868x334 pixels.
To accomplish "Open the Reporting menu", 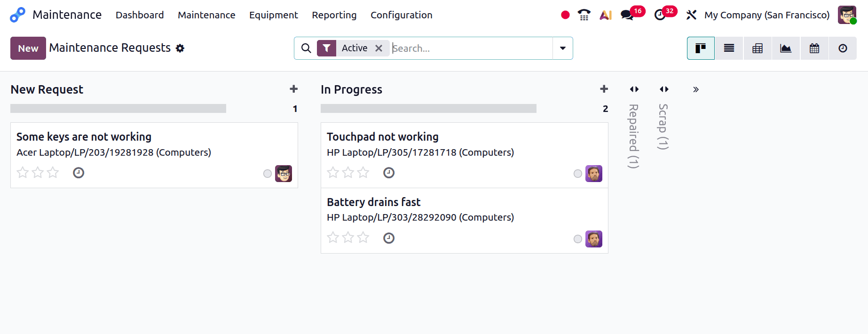I will coord(334,15).
